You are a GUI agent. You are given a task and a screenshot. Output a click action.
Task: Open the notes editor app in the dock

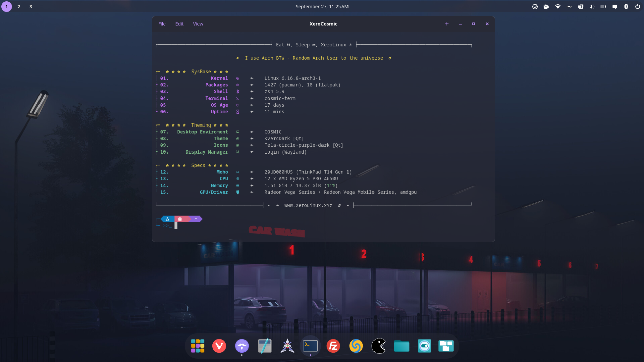[x=265, y=346]
